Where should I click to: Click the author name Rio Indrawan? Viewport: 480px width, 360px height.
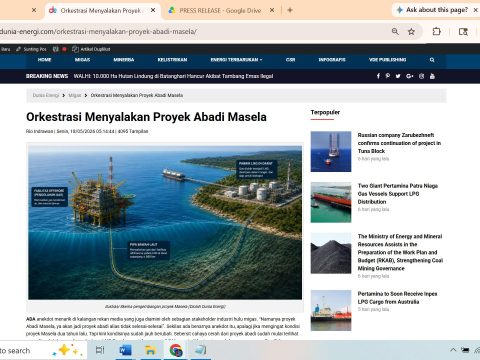click(x=40, y=131)
